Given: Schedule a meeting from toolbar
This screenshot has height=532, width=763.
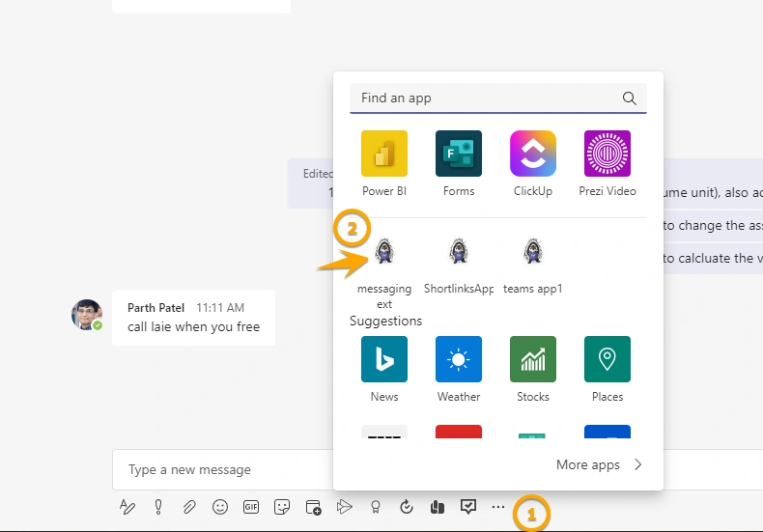Looking at the screenshot, I should 313,507.
